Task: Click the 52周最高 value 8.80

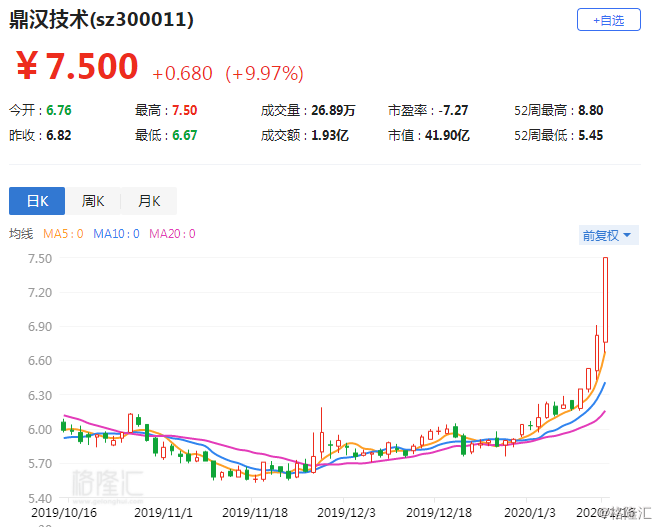Action: coord(590,110)
